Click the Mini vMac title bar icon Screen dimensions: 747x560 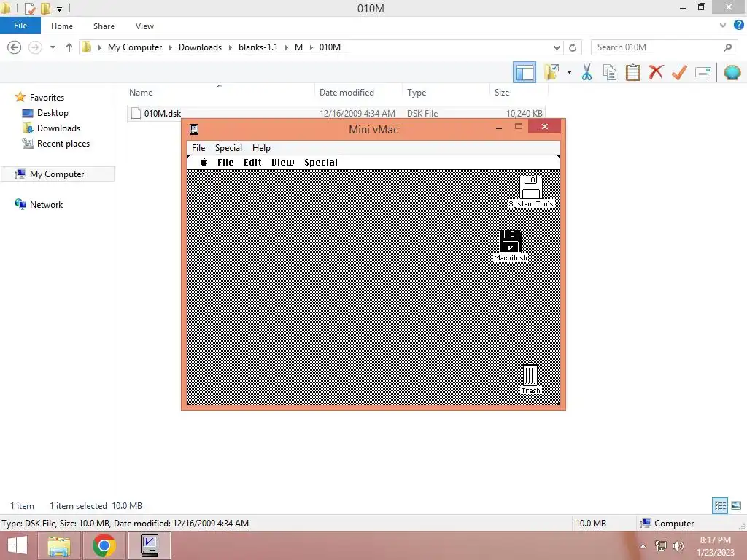click(x=194, y=129)
